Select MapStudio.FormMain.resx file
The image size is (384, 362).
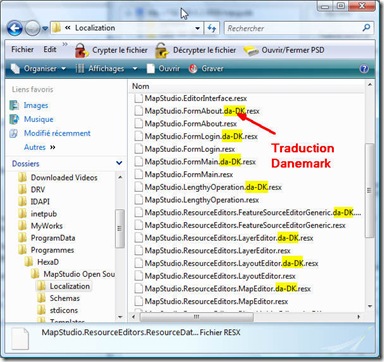tap(184, 174)
